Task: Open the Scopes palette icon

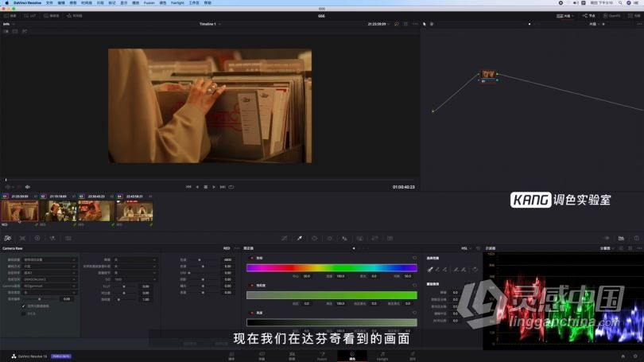Action: pos(621,239)
